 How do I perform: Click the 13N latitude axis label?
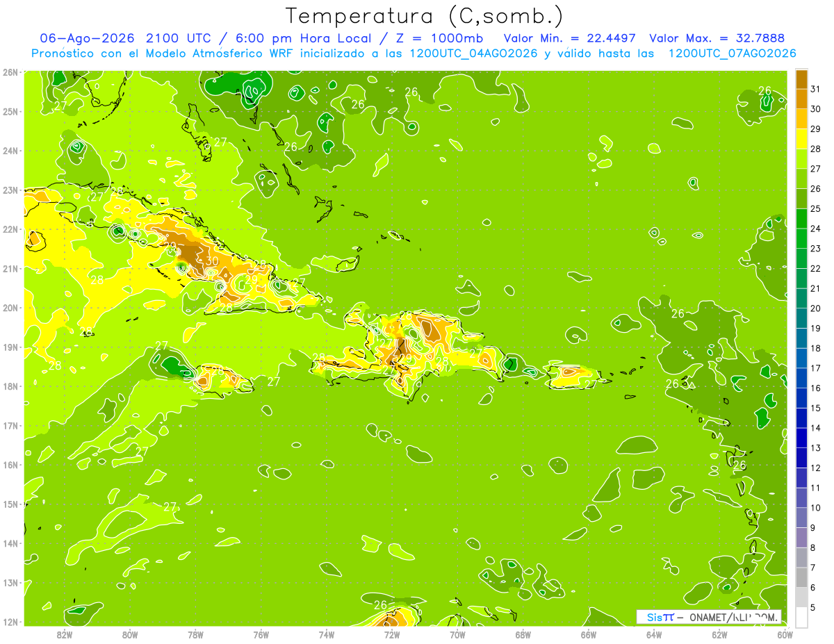10,583
